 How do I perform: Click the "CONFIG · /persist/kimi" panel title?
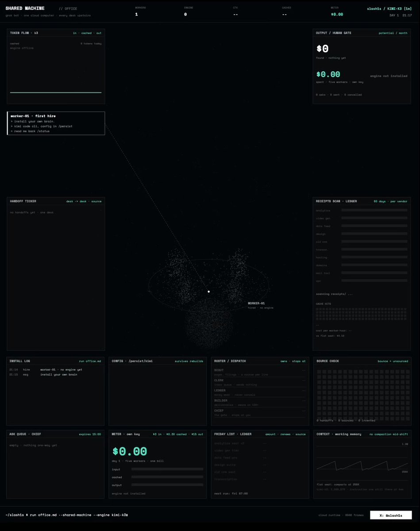click(132, 361)
